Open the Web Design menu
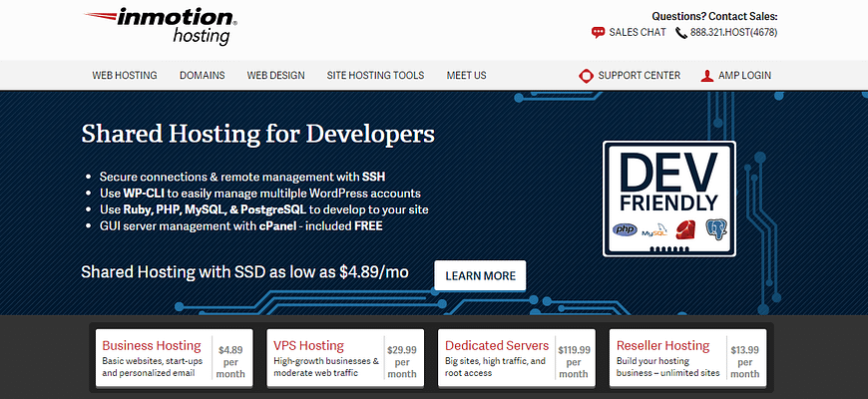This screenshot has width=868, height=399. pyautogui.click(x=275, y=75)
